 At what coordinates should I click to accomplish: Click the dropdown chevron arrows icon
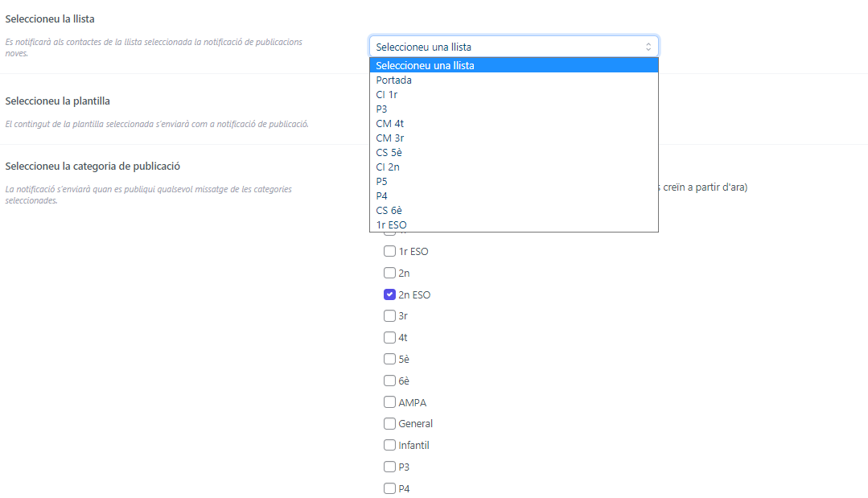648,47
